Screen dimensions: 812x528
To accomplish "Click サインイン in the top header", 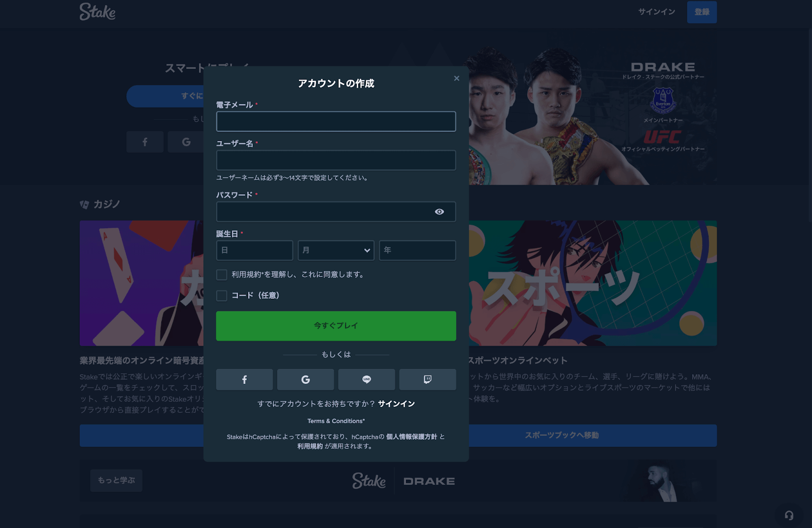I will coord(657,12).
